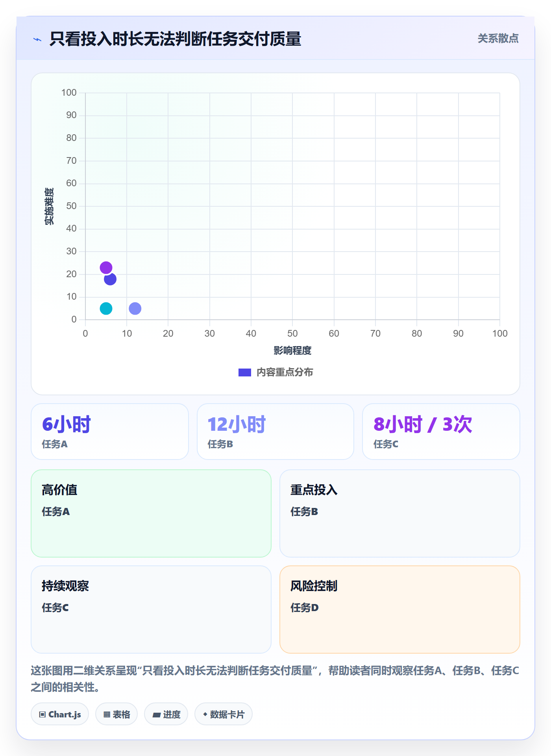Open the 8小时 / 3次 任务C stat card
This screenshot has width=551, height=756.
pos(441,432)
